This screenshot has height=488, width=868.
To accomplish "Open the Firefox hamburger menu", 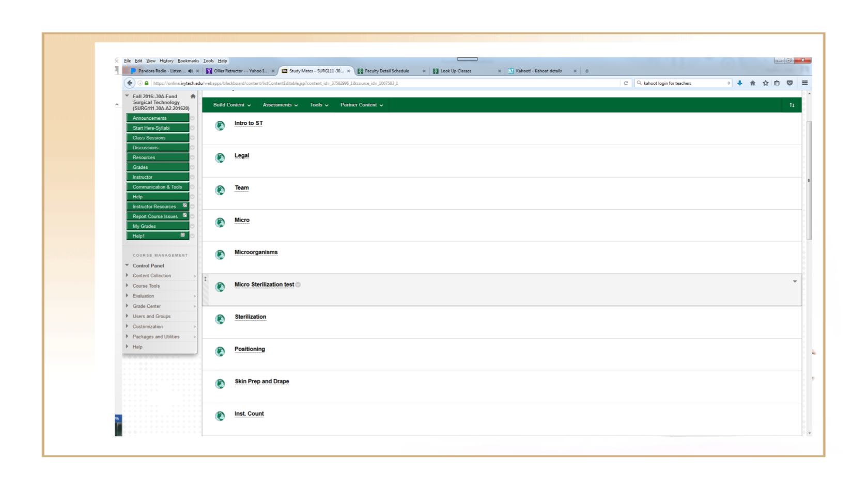I will [x=804, y=83].
